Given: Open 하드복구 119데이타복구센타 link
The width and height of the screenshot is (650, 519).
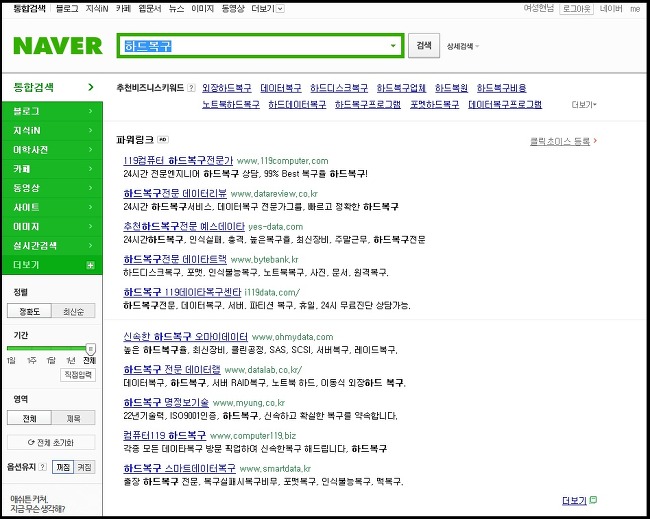Looking at the screenshot, I should click(182, 292).
